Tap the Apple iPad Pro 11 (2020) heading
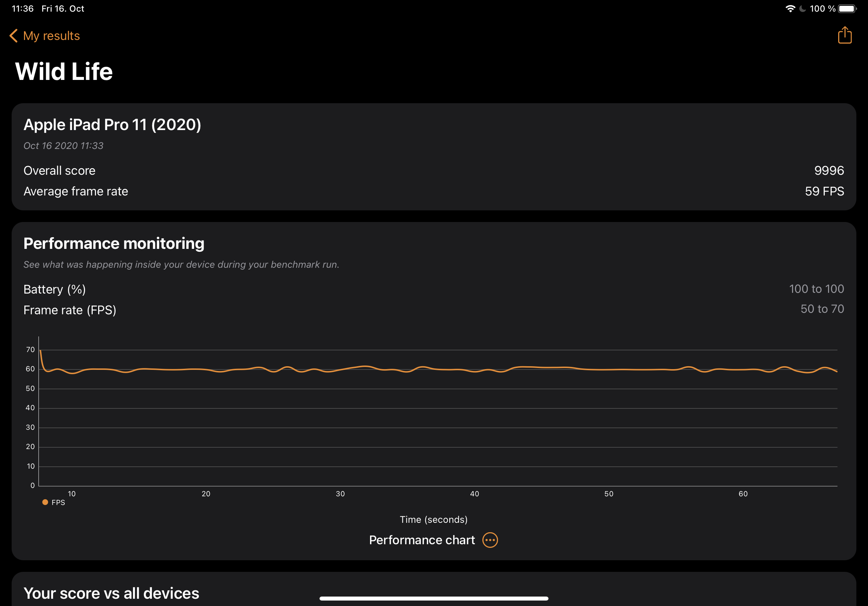 [x=112, y=125]
